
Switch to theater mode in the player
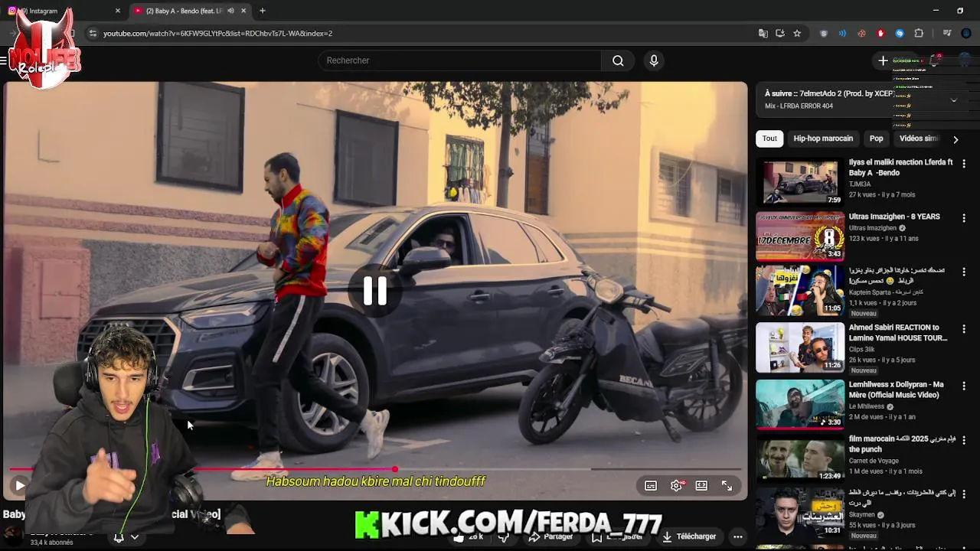pyautogui.click(x=701, y=485)
